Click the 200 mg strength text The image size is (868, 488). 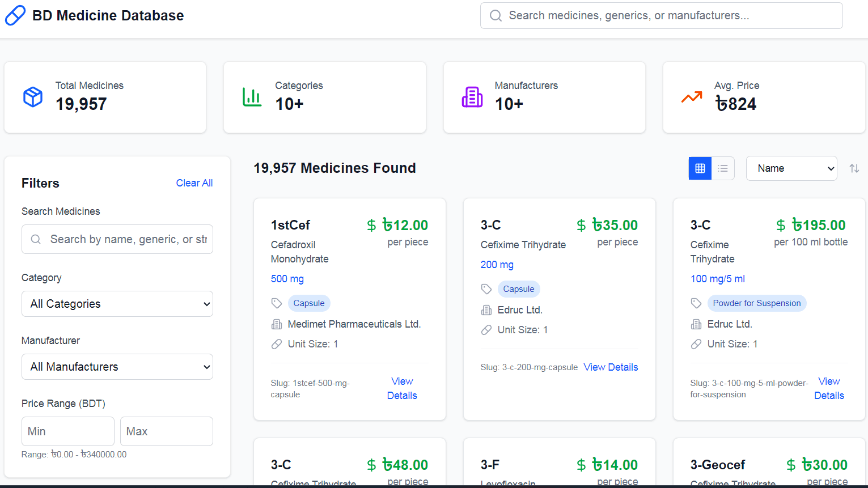pyautogui.click(x=497, y=265)
